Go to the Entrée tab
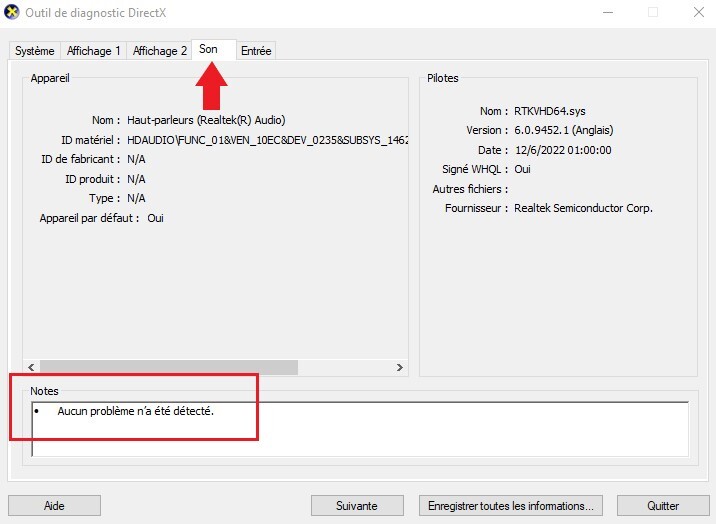The width and height of the screenshot is (716, 524). (x=256, y=51)
